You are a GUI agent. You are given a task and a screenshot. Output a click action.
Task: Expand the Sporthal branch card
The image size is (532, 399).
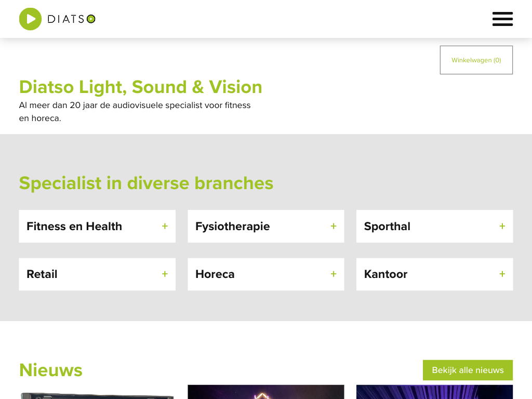click(387, 227)
